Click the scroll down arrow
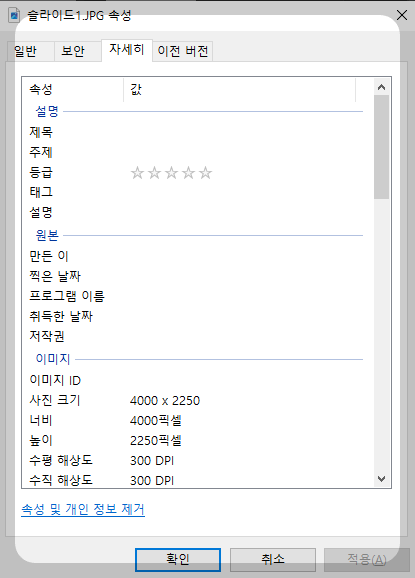415x578 pixels. pyautogui.click(x=381, y=479)
